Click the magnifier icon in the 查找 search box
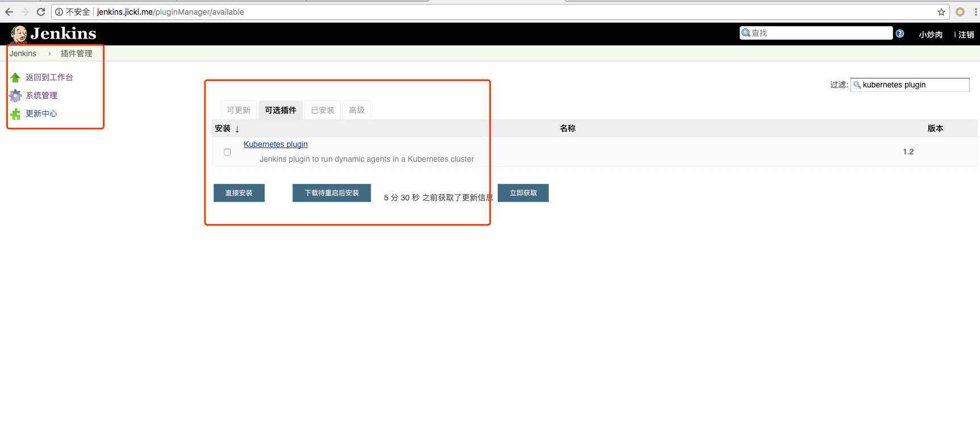Screen dimensions: 980x433 746,33
